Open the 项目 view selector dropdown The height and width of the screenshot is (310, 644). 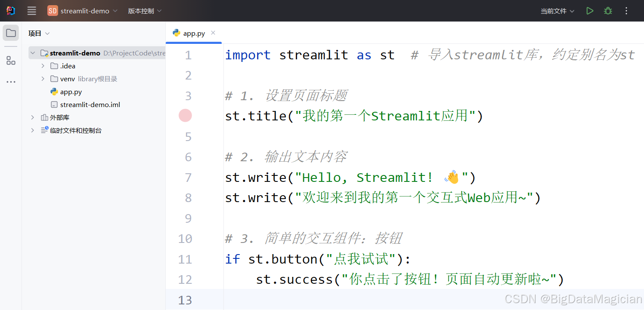point(39,33)
